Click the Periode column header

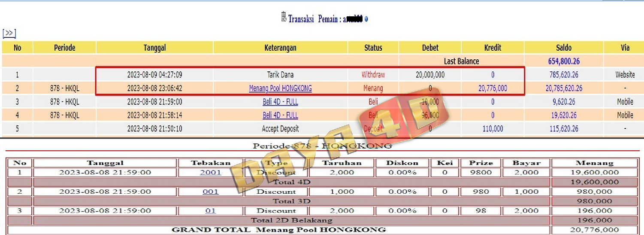(x=64, y=48)
